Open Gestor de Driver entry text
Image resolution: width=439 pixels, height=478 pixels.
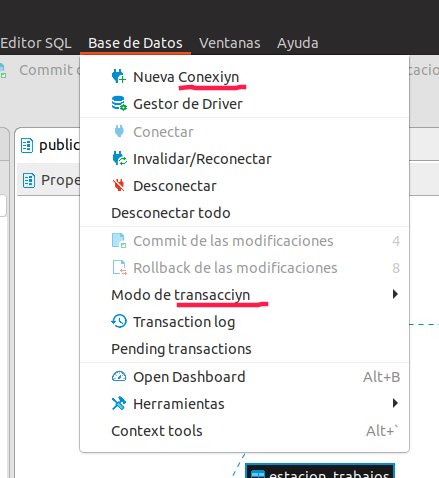[x=188, y=104]
